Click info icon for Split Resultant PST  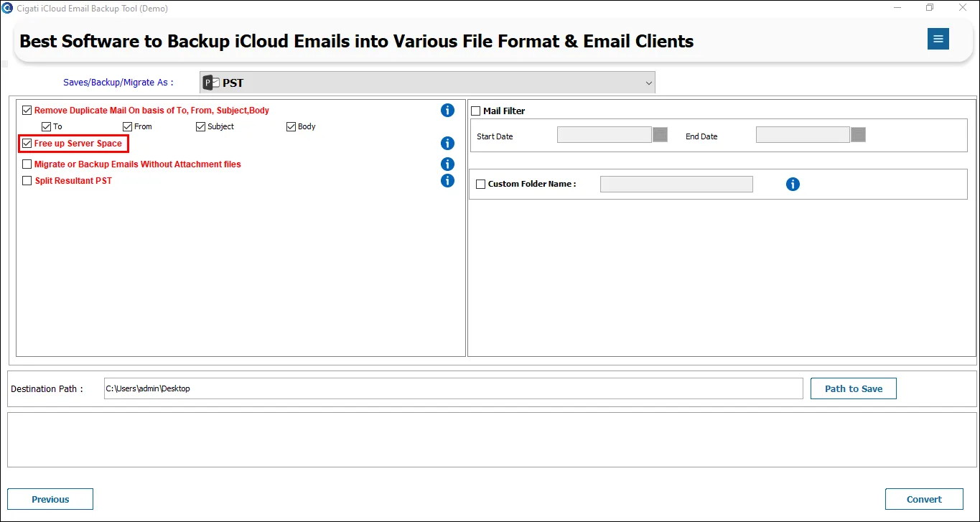(447, 180)
